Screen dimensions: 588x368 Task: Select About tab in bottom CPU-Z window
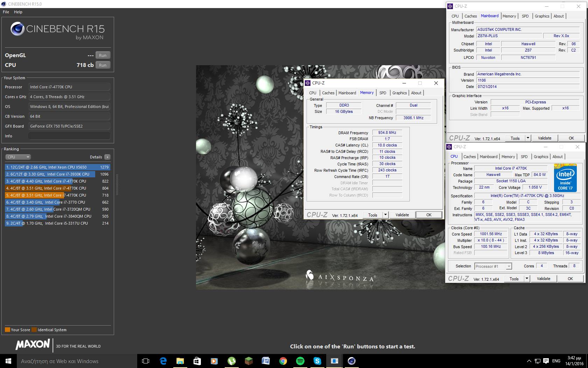click(x=558, y=157)
